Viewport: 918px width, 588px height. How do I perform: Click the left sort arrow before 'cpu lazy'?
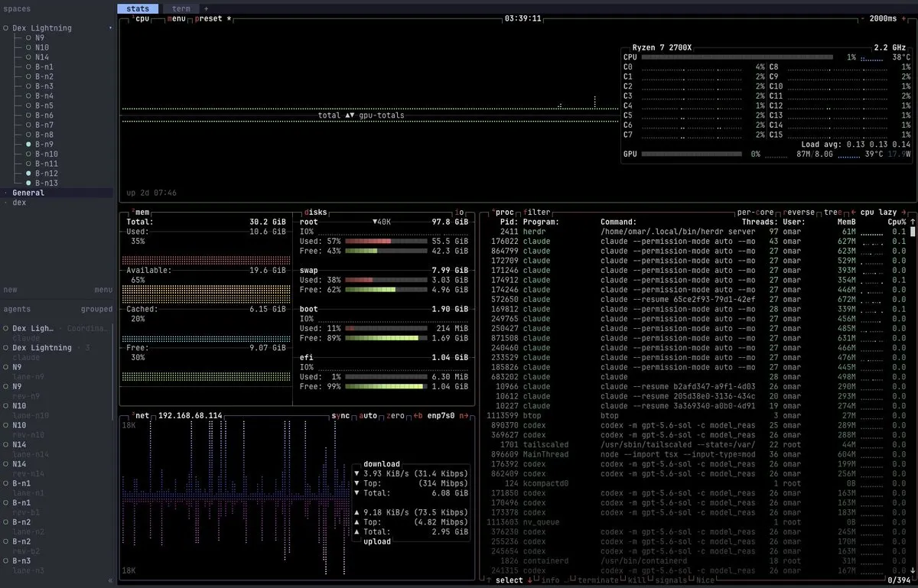853,212
